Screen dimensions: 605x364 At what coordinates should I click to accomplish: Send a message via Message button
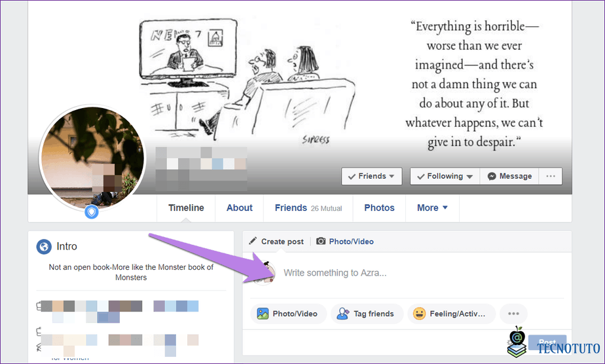click(x=509, y=176)
